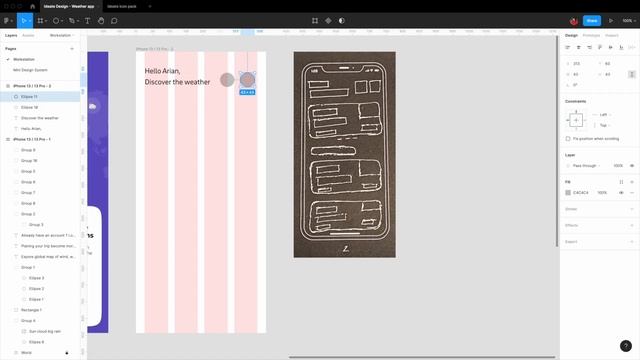The width and height of the screenshot is (640, 360).
Task: Open the Workstation page dropdown
Action: [62, 36]
